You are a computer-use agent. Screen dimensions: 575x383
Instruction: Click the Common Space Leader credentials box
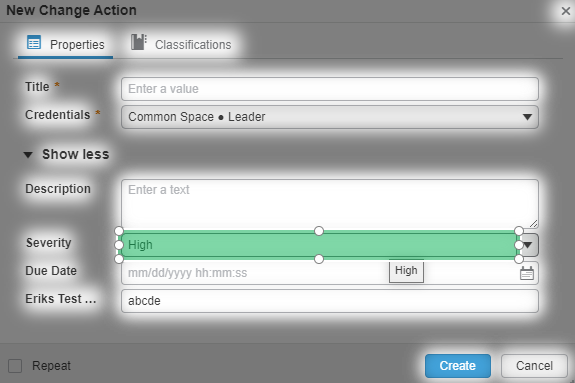click(330, 117)
